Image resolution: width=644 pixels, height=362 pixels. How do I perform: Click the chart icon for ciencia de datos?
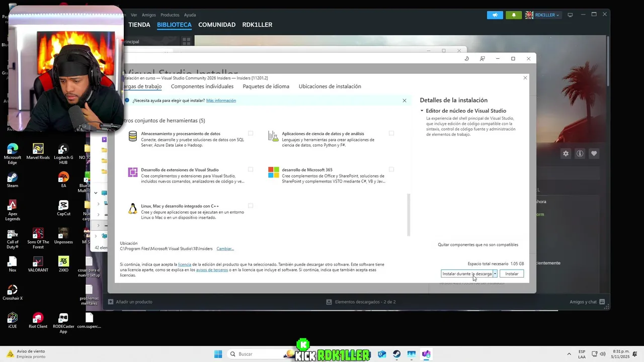(273, 136)
